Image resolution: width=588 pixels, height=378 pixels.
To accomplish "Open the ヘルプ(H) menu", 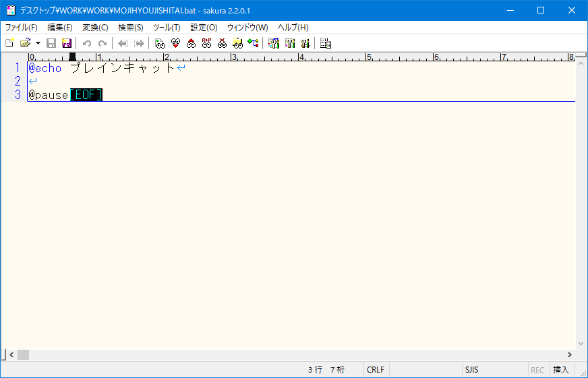I will pyautogui.click(x=293, y=28).
